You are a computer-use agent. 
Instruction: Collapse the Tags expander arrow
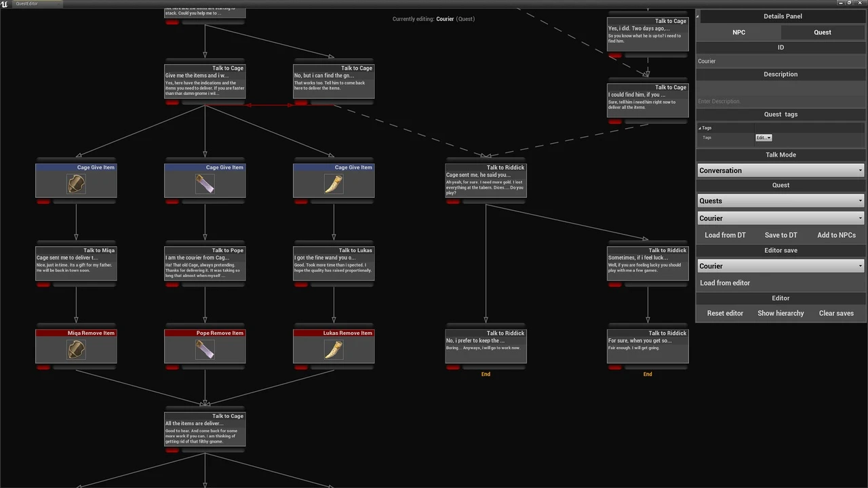[x=700, y=128]
